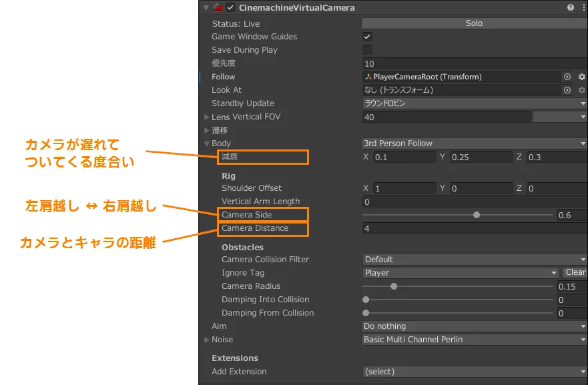The height and width of the screenshot is (385, 588).
Task: Click the Camera Collision Filter label
Action: [x=265, y=260]
